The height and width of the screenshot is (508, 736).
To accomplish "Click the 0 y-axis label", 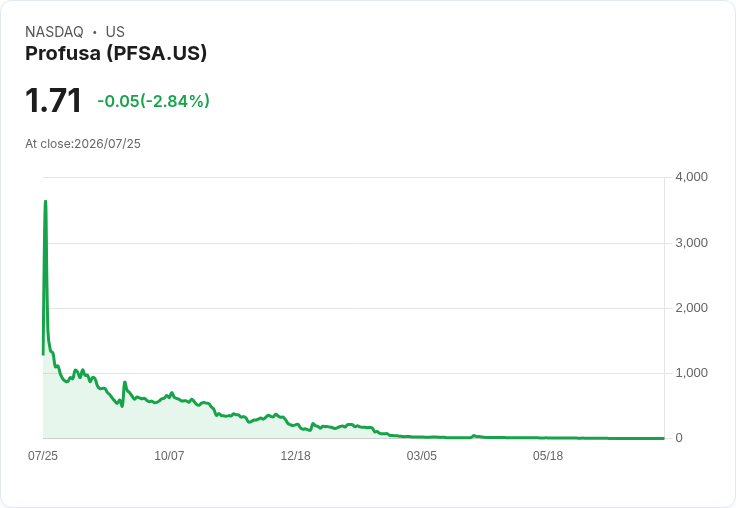I will pos(679,438).
